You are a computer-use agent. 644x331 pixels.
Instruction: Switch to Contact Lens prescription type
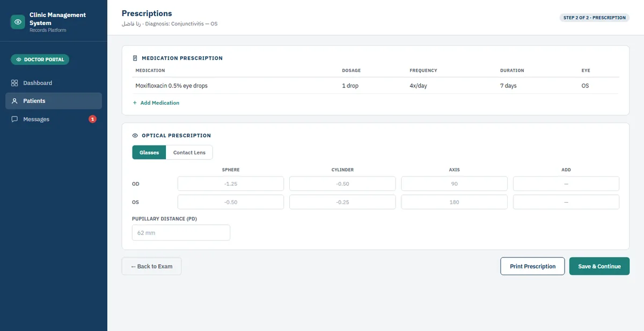point(189,152)
